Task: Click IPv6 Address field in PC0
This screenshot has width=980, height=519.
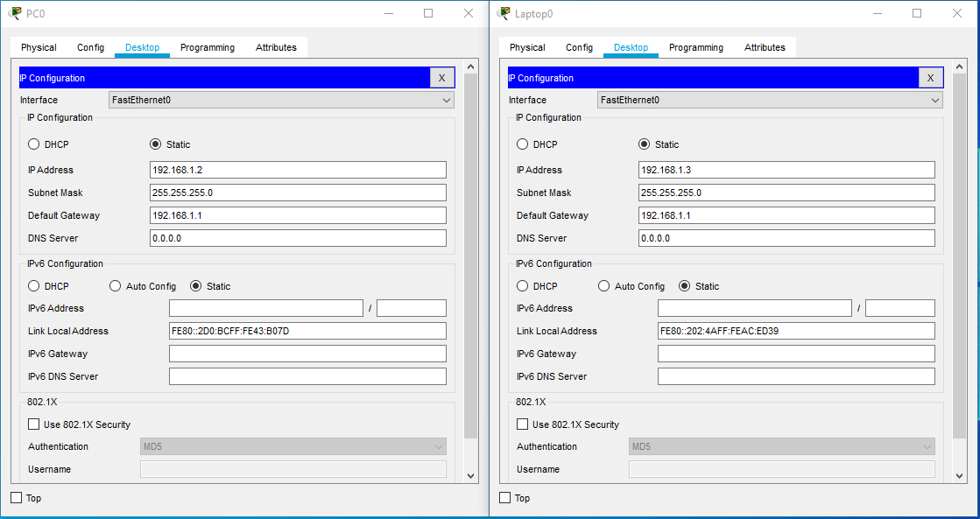Action: tap(266, 308)
